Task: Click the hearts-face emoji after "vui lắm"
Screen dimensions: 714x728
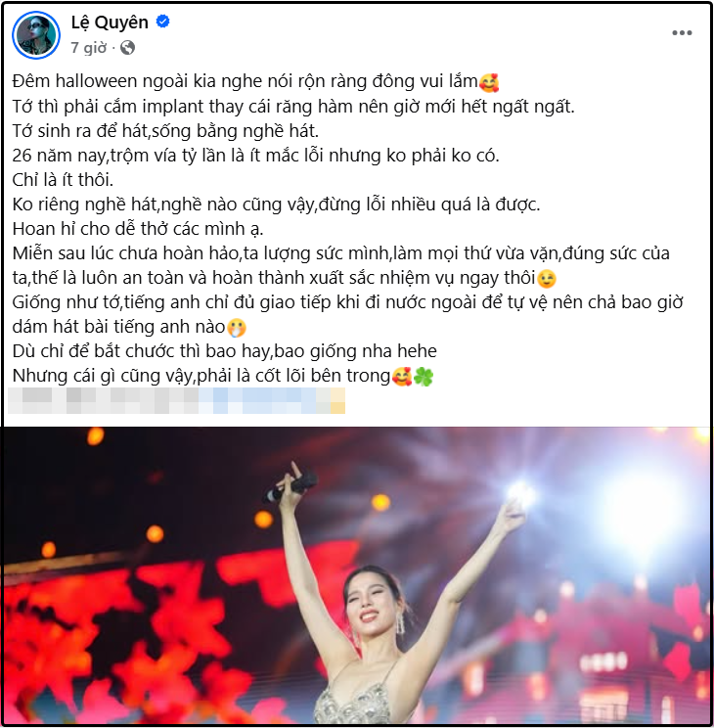Action: pyautogui.click(x=489, y=82)
